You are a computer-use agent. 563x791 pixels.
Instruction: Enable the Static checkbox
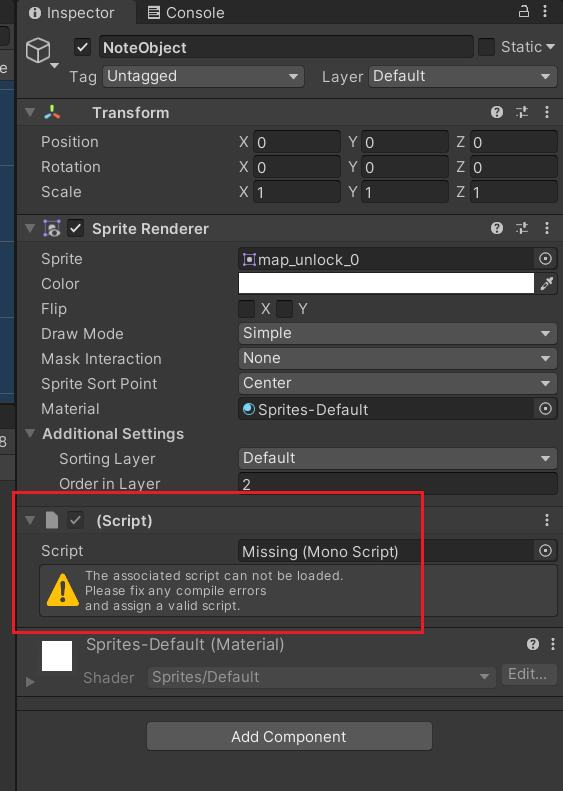(486, 47)
